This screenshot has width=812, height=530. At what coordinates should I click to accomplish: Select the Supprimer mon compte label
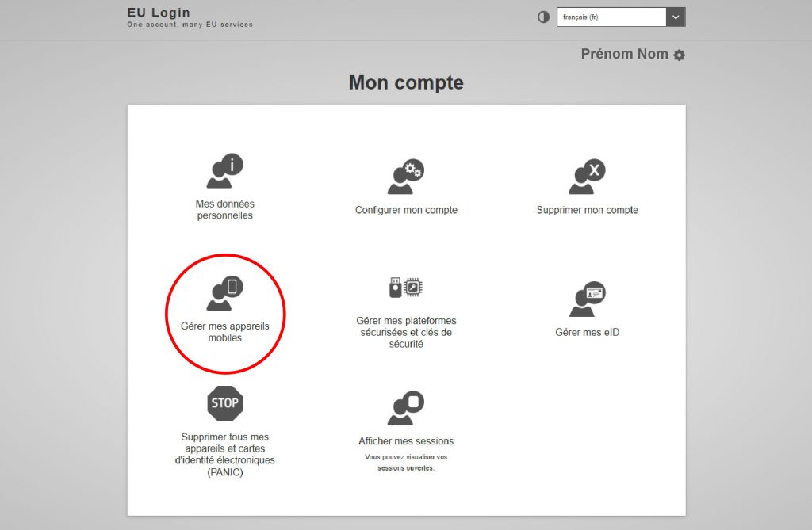[x=587, y=210]
